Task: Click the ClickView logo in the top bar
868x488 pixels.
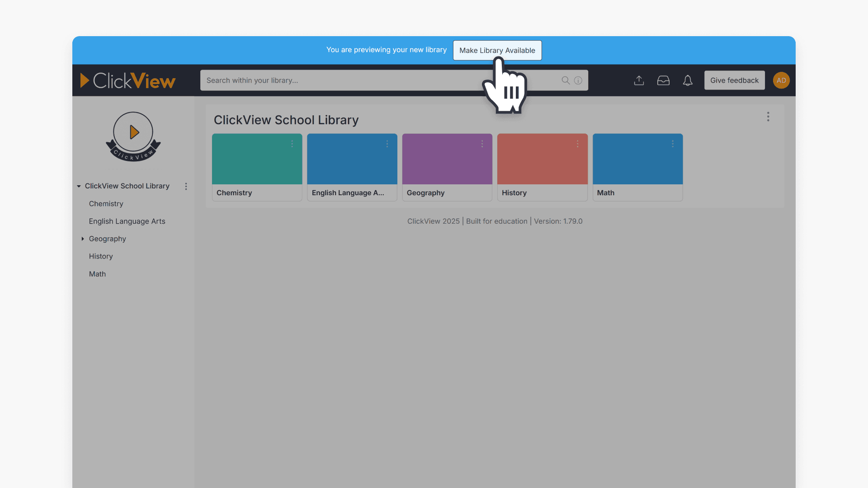Action: coord(128,80)
